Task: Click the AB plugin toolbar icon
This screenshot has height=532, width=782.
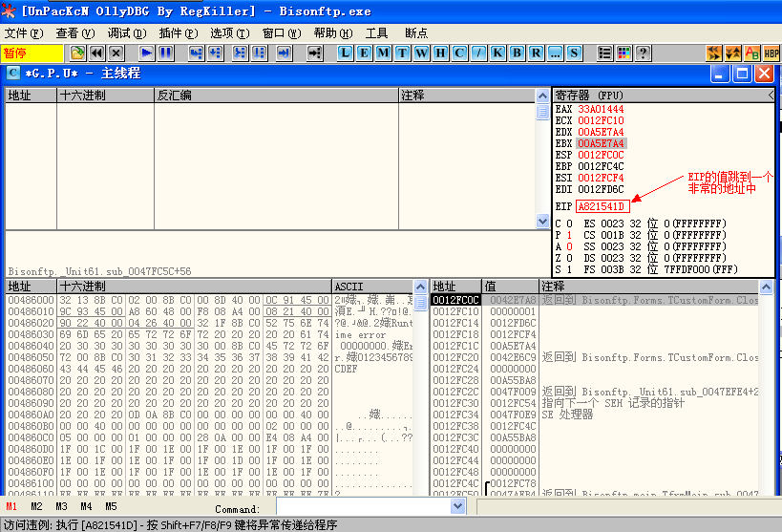Action: pos(752,53)
